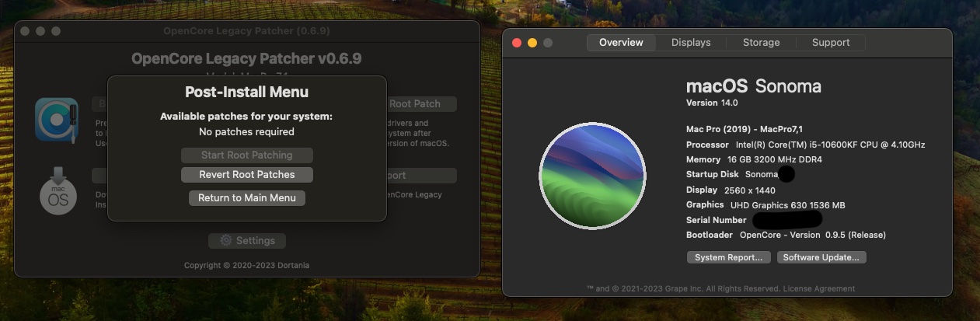The image size is (980, 321).
Task: Click the Version 14.0 text
Action: coord(712,103)
